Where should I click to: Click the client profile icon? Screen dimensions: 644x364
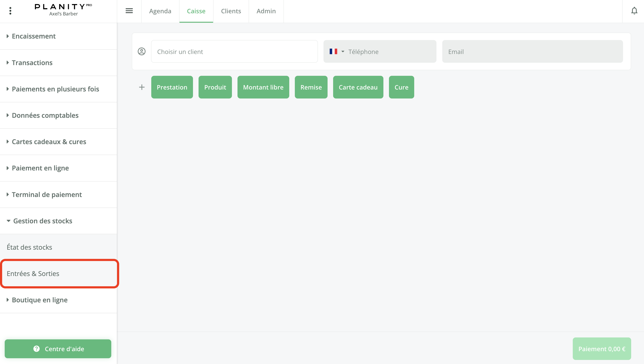click(141, 51)
